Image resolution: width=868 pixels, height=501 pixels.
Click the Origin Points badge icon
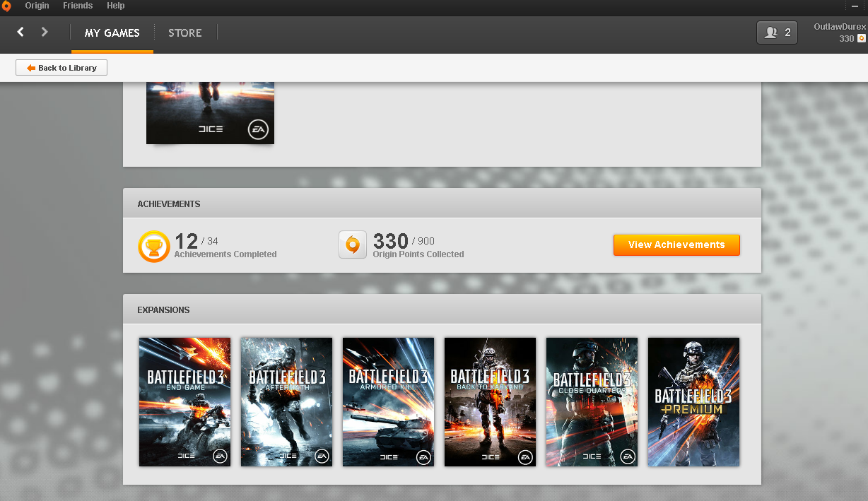(x=353, y=245)
